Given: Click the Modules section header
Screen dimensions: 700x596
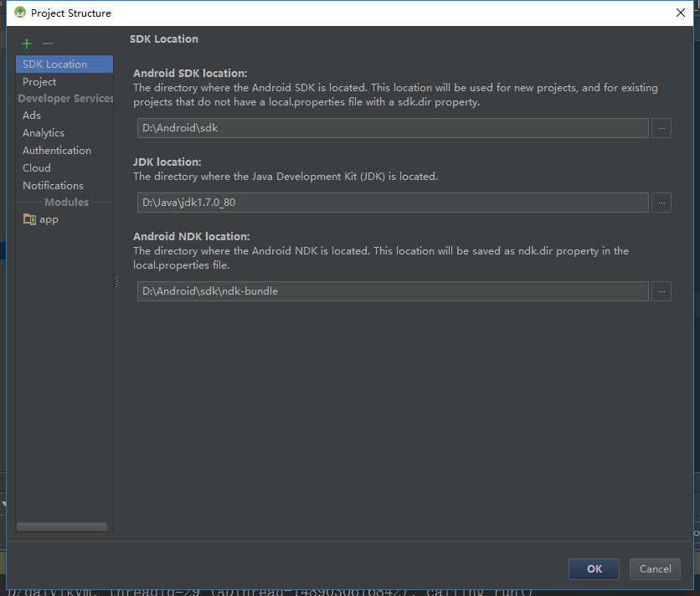Looking at the screenshot, I should (x=66, y=203).
